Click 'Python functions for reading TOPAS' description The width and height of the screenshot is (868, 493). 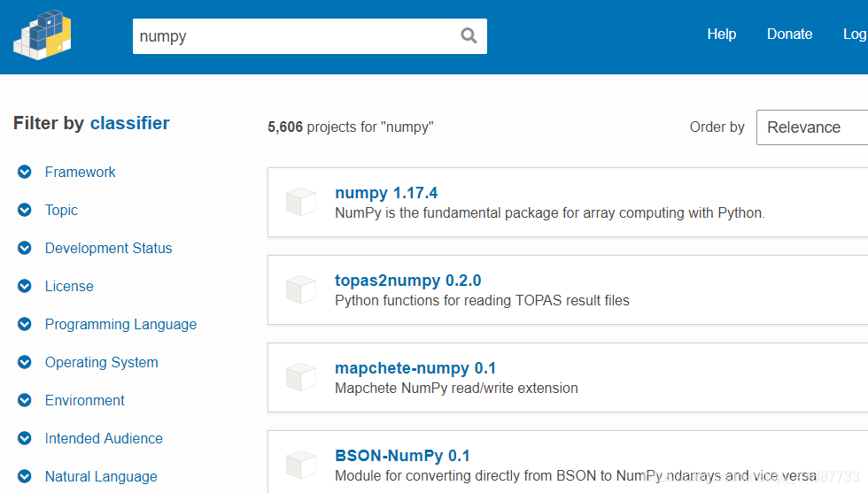[x=482, y=300]
